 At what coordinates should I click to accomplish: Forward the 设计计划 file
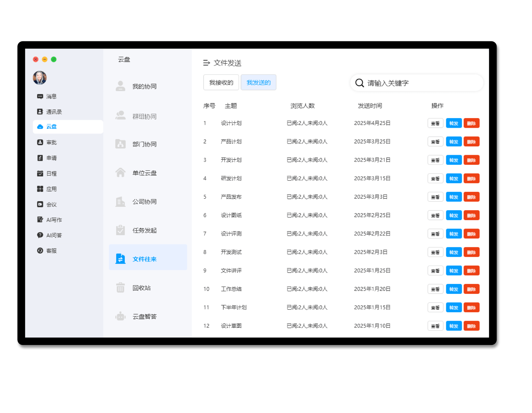coord(454,123)
